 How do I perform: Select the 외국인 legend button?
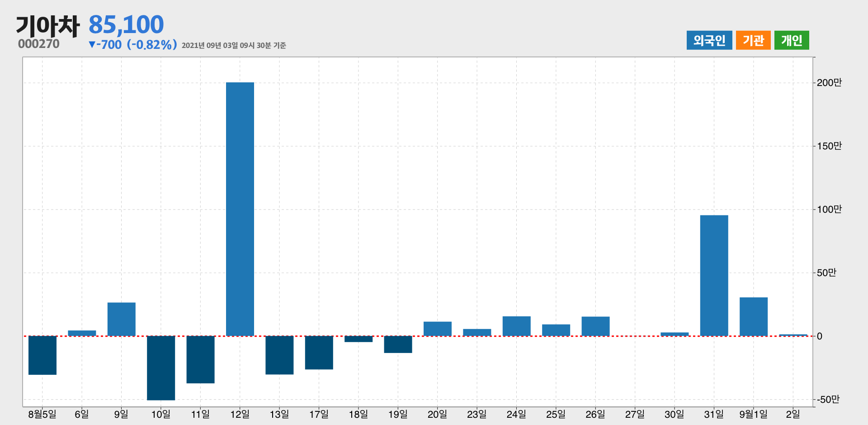pyautogui.click(x=709, y=40)
